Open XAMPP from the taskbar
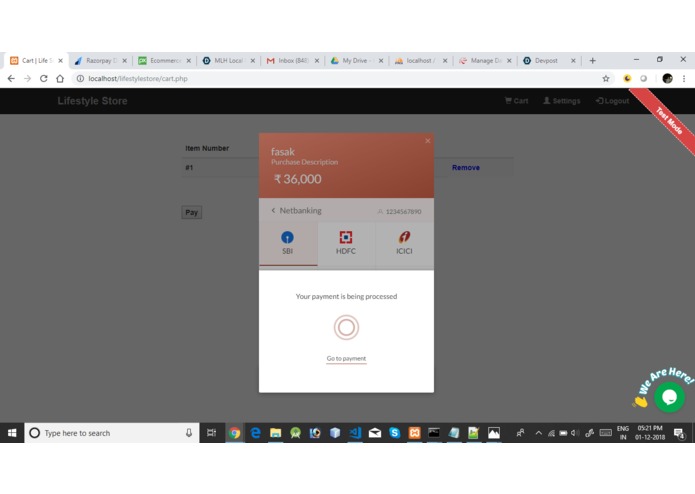The width and height of the screenshot is (695, 494). 414,433
